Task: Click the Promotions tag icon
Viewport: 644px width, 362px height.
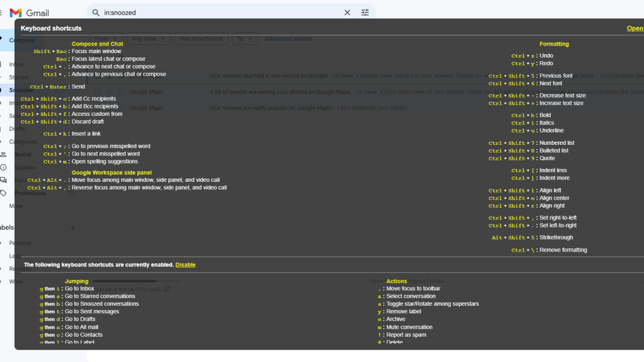Action: [4, 193]
